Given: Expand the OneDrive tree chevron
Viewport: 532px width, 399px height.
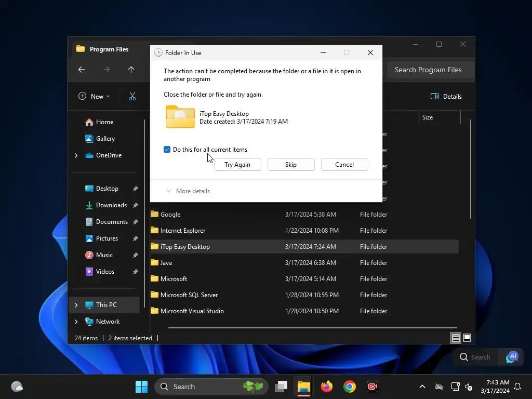Looking at the screenshot, I should 76,155.
